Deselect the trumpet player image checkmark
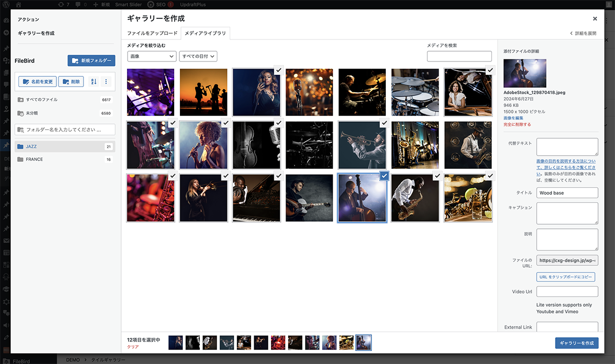 point(384,123)
